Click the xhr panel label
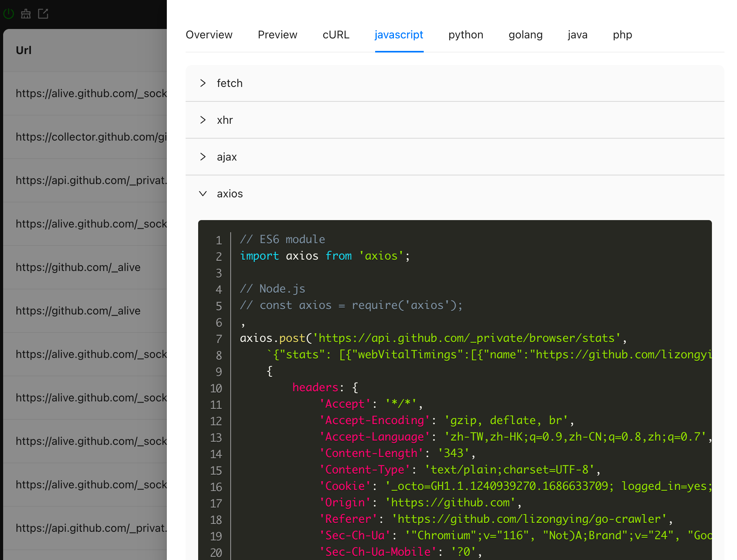This screenshot has width=737, height=560. [225, 120]
